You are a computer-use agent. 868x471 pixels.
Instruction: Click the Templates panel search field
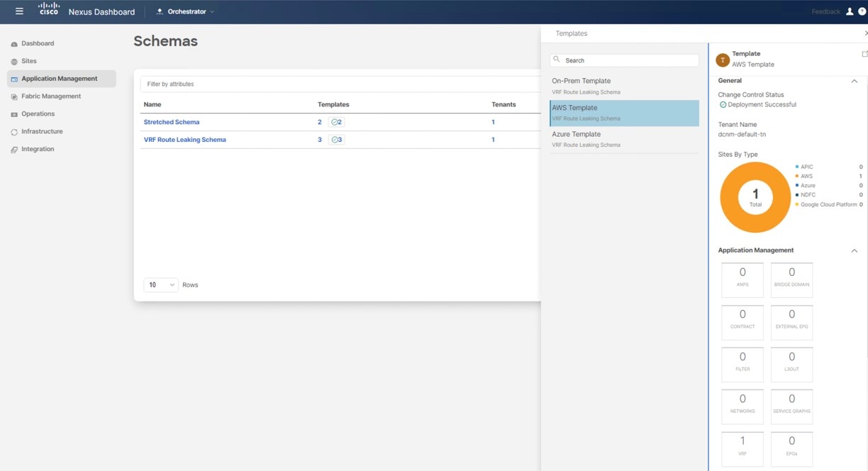625,60
